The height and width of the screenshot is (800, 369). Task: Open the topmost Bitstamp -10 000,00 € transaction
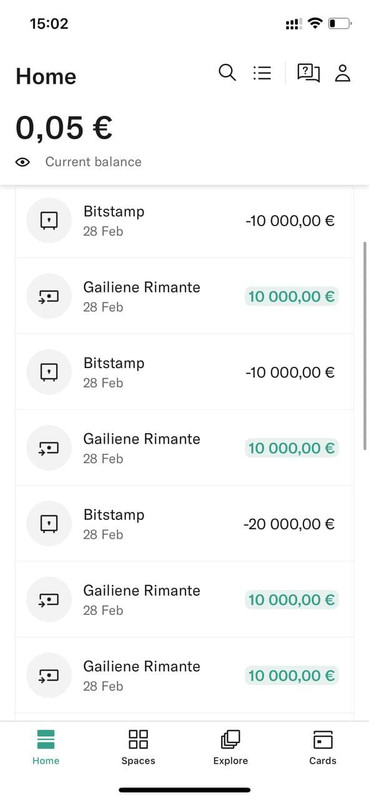coord(184,220)
